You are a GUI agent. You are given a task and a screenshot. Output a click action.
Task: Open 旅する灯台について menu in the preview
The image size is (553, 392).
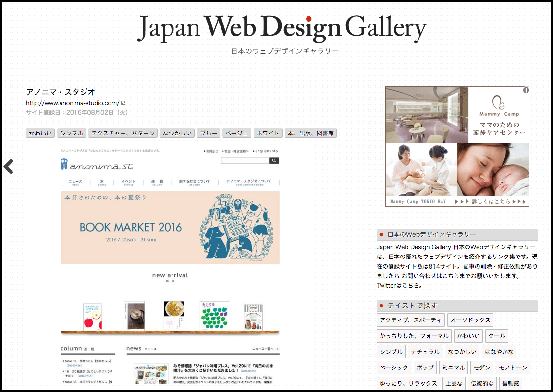[x=194, y=182]
